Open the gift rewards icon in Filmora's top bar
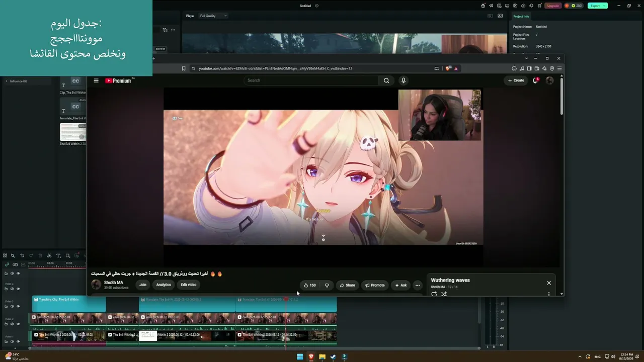 [484, 6]
